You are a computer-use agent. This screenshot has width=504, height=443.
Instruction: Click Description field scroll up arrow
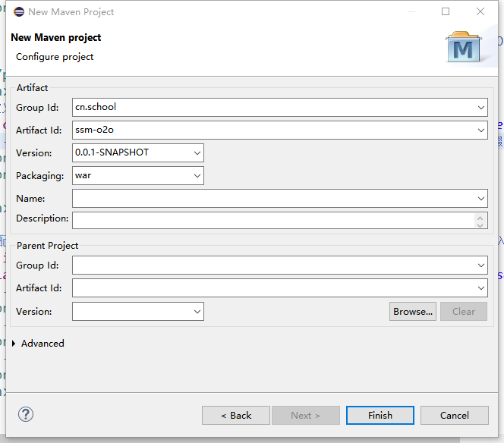[x=480, y=218]
